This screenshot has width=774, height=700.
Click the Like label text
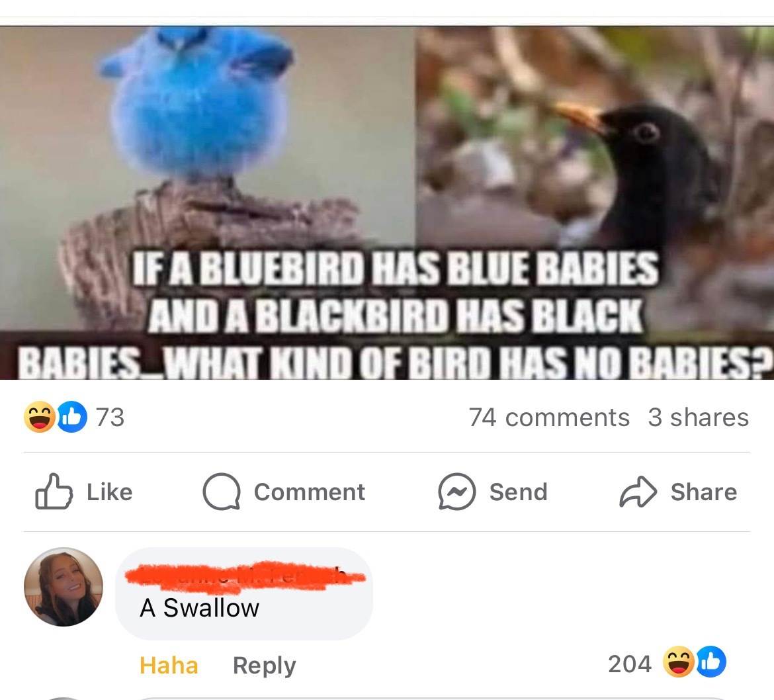tap(110, 492)
